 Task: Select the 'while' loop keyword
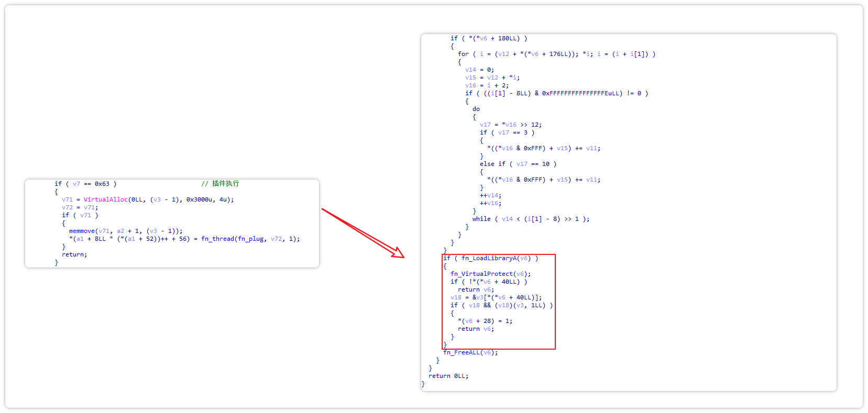click(481, 219)
